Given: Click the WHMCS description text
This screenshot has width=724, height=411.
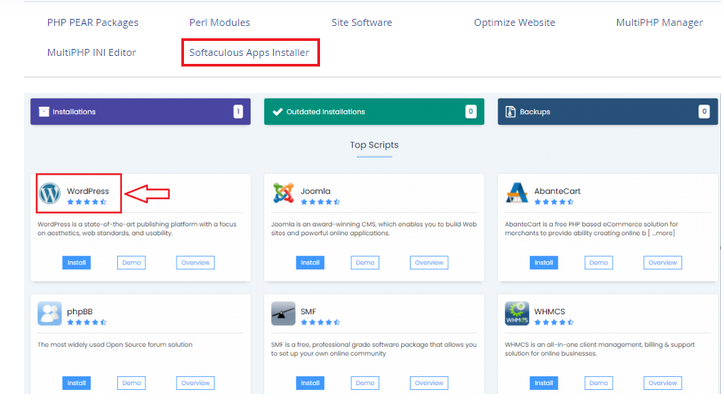Looking at the screenshot, I should pyautogui.click(x=600, y=349).
